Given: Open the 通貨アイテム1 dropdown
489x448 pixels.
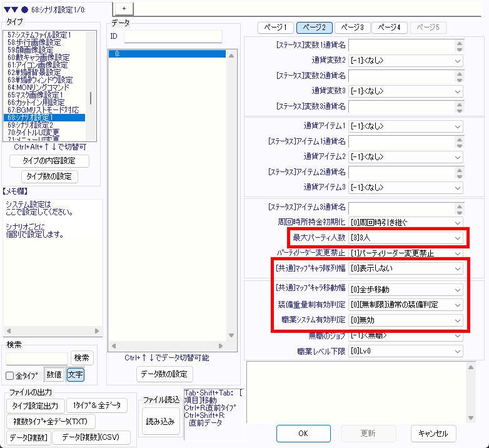Looking at the screenshot, I should point(406,126).
